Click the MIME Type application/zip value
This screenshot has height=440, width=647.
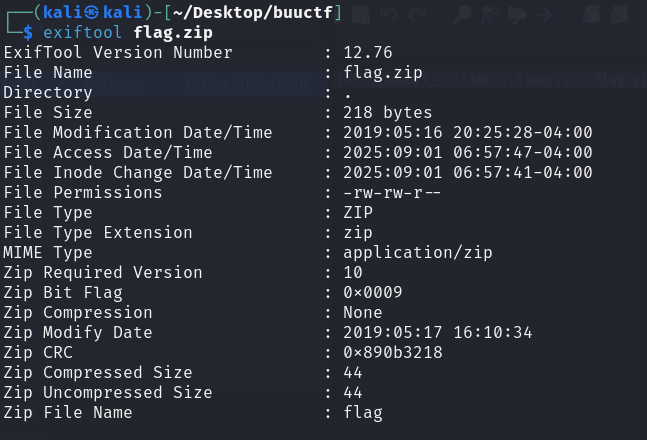click(x=418, y=253)
